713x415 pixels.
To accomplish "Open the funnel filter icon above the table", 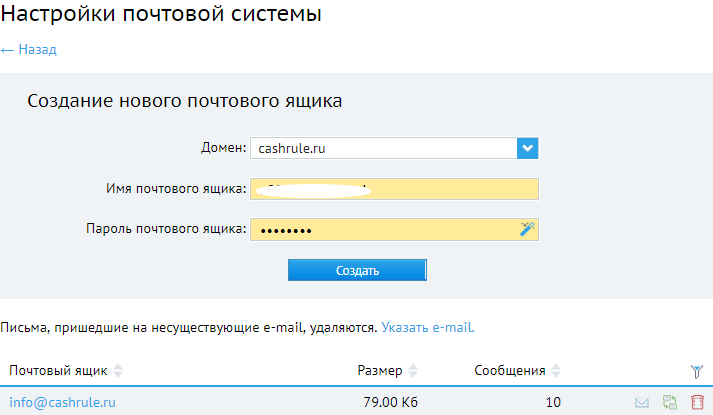I will [x=696, y=371].
